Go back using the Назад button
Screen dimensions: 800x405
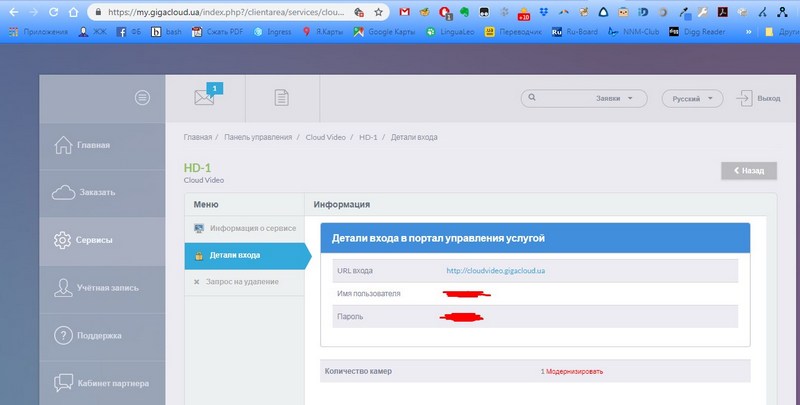(749, 171)
